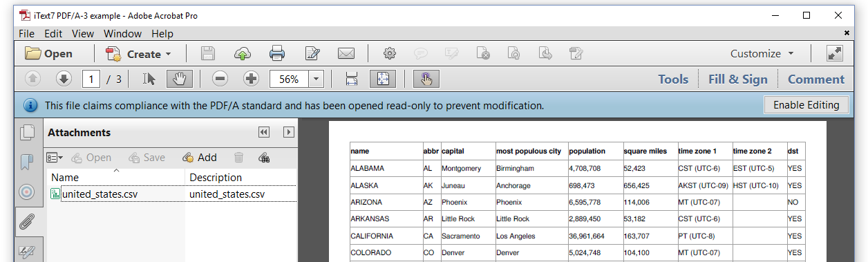Click united_states.csv in Description column

[227, 194]
